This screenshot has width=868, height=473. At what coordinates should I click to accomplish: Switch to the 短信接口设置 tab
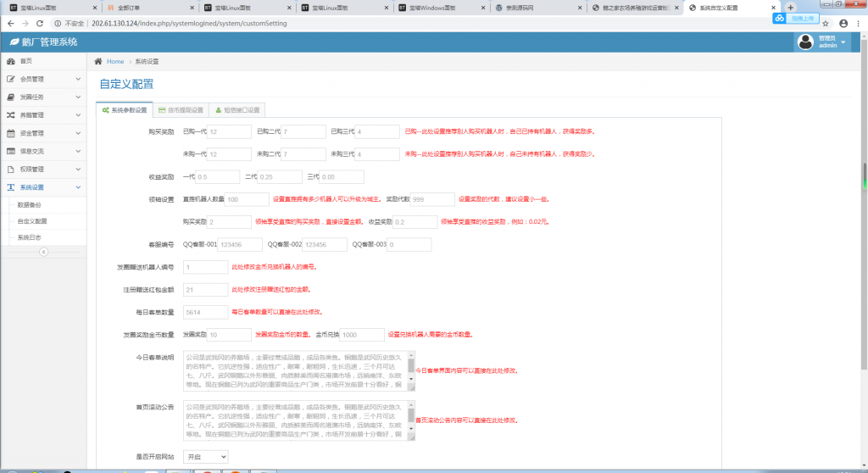tap(237, 110)
